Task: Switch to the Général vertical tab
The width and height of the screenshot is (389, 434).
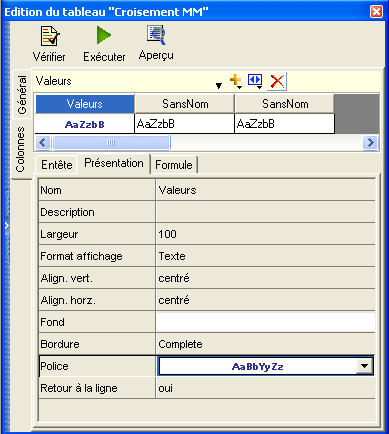Action: (22, 95)
